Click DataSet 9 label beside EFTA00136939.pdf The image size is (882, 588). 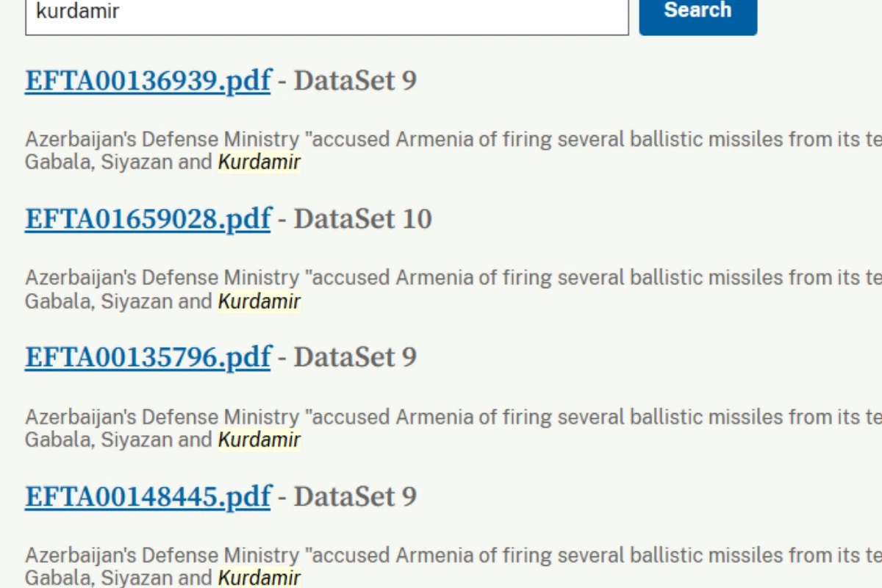click(x=355, y=80)
